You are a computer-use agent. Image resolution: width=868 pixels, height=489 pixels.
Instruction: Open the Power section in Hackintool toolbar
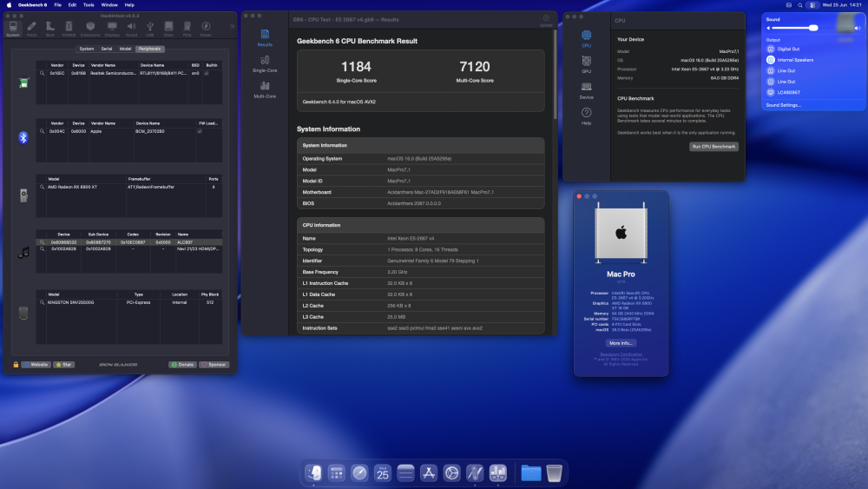pyautogui.click(x=206, y=29)
